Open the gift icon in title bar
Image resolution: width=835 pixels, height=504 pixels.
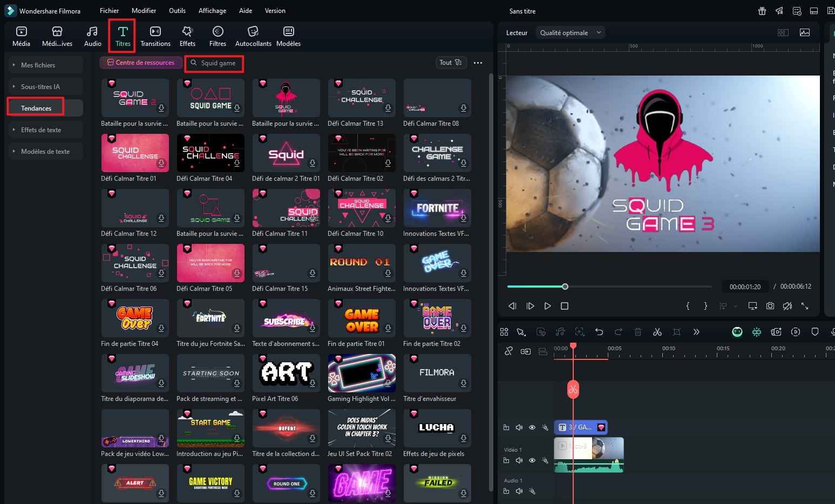click(x=762, y=11)
